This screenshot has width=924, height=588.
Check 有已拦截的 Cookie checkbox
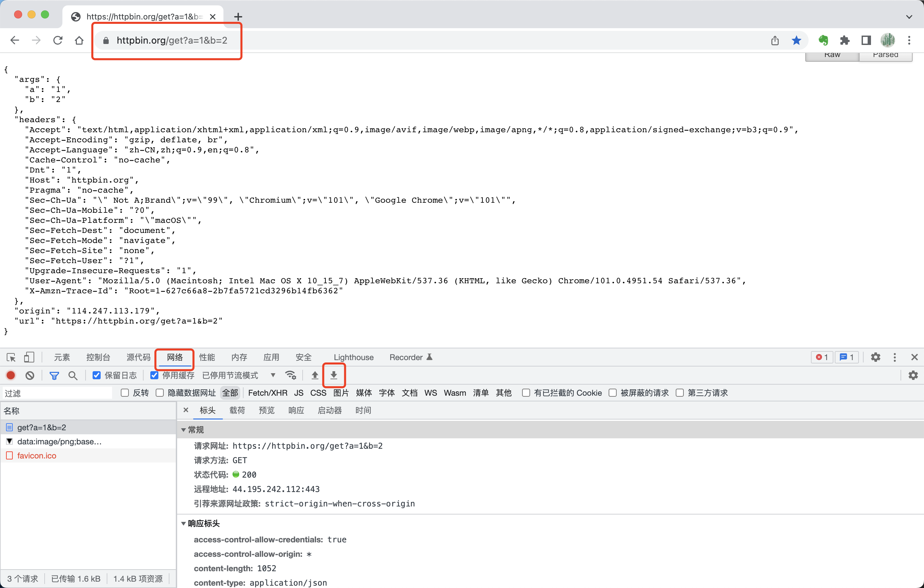pyautogui.click(x=526, y=393)
